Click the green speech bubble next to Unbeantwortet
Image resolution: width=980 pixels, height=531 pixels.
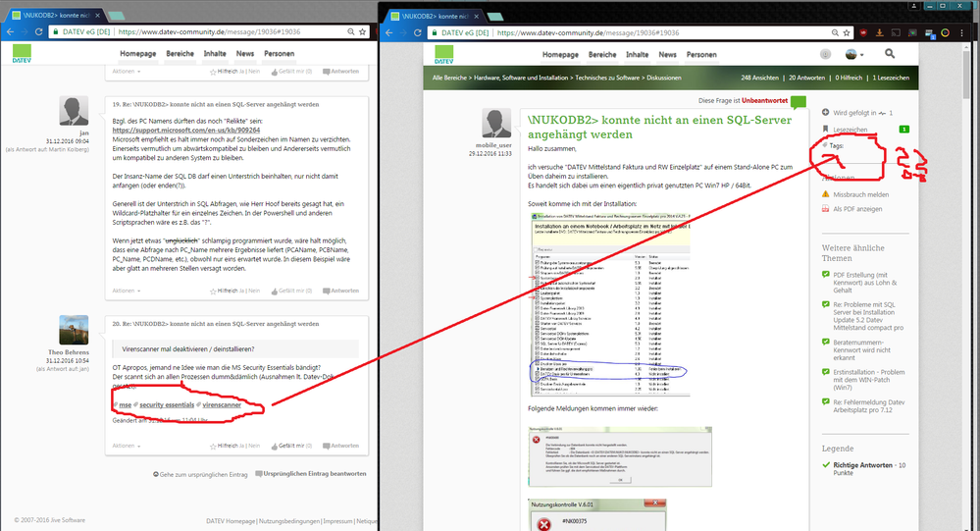click(799, 101)
